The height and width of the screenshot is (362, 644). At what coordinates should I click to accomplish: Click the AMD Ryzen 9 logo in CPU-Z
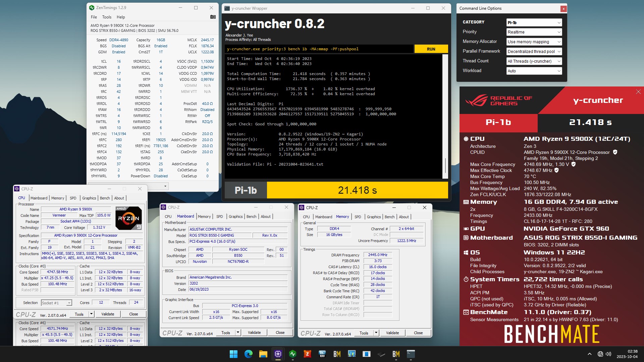click(x=129, y=218)
